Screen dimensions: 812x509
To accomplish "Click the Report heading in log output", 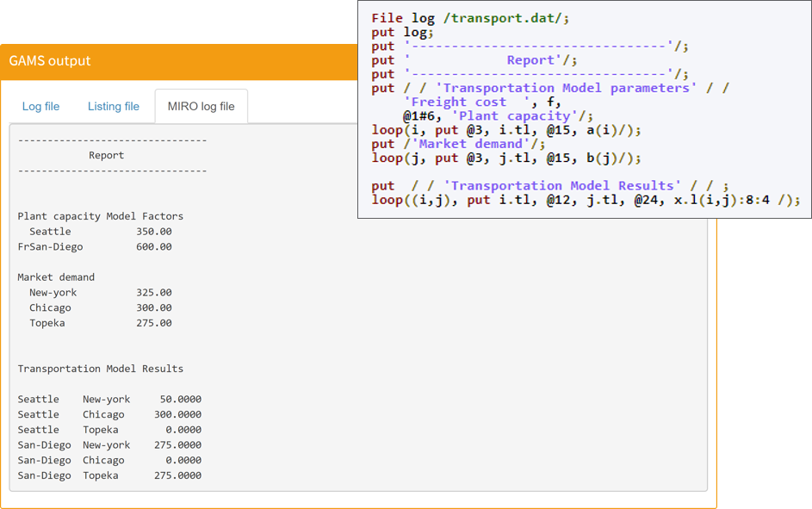I will [106, 156].
